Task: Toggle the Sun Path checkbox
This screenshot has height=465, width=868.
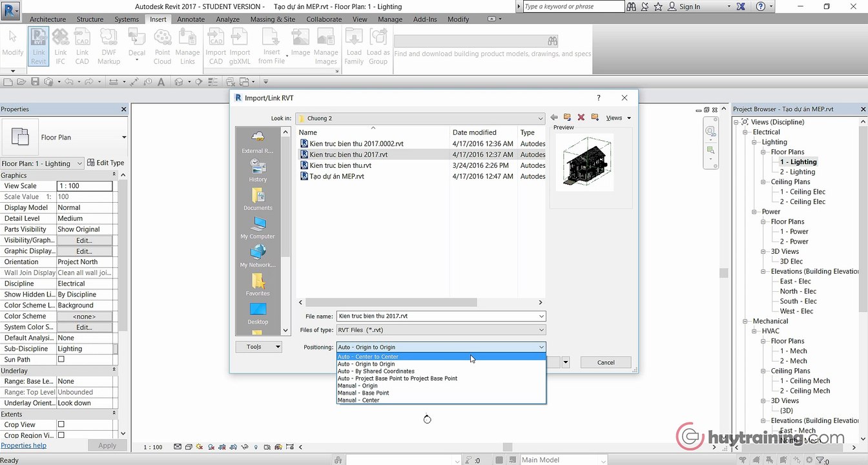Action: point(61,359)
